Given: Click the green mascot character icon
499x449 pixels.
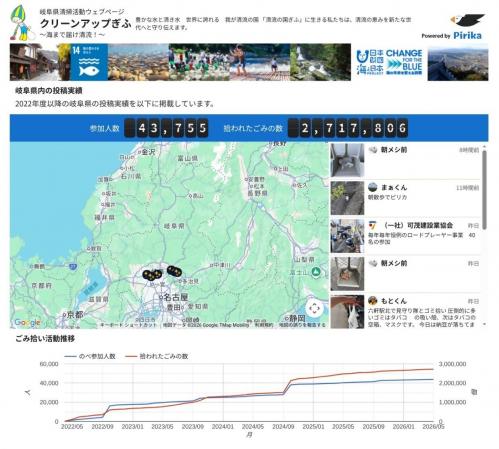Looking at the screenshot, I should point(21,23).
